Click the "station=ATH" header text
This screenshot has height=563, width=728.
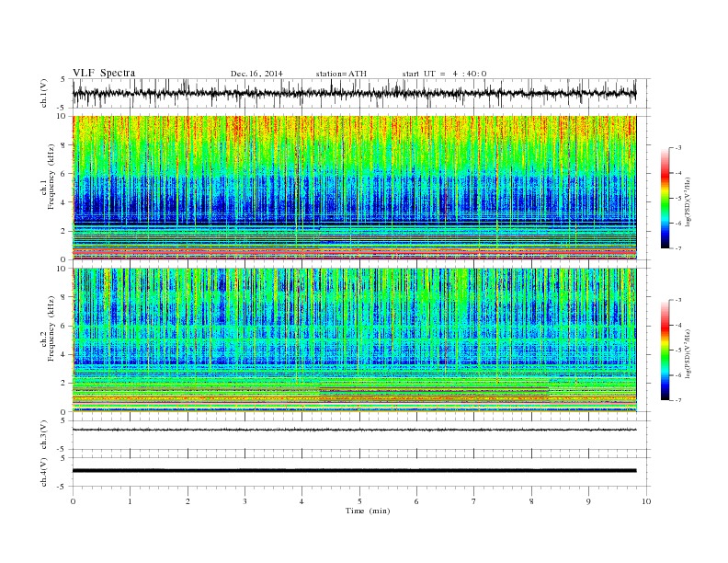pyautogui.click(x=341, y=74)
